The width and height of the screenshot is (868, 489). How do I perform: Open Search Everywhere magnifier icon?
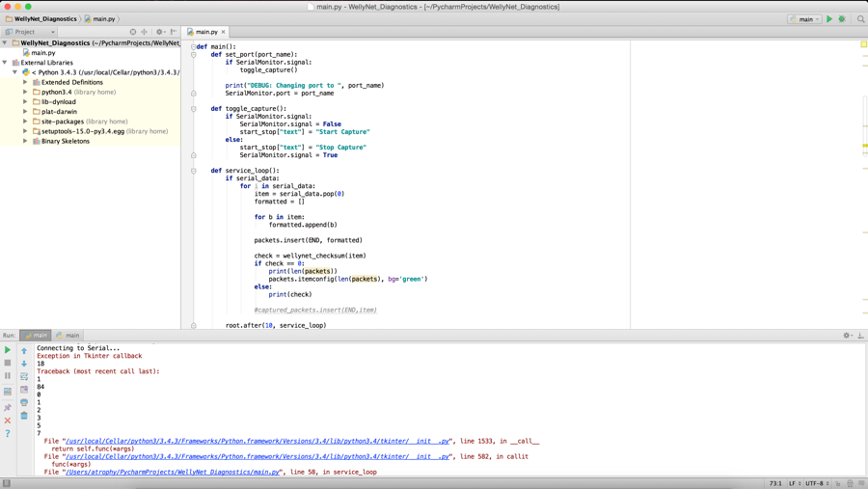(861, 19)
